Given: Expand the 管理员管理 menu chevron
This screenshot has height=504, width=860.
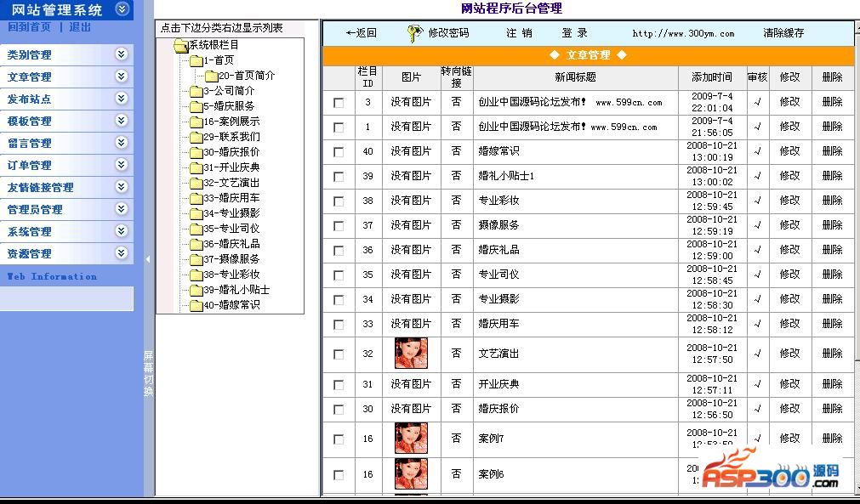Looking at the screenshot, I should tap(122, 209).
